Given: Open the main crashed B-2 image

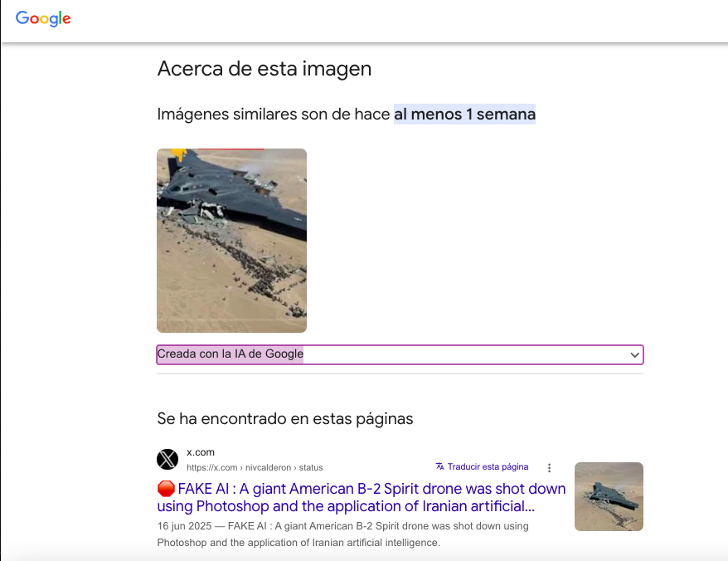Looking at the screenshot, I should tap(231, 241).
